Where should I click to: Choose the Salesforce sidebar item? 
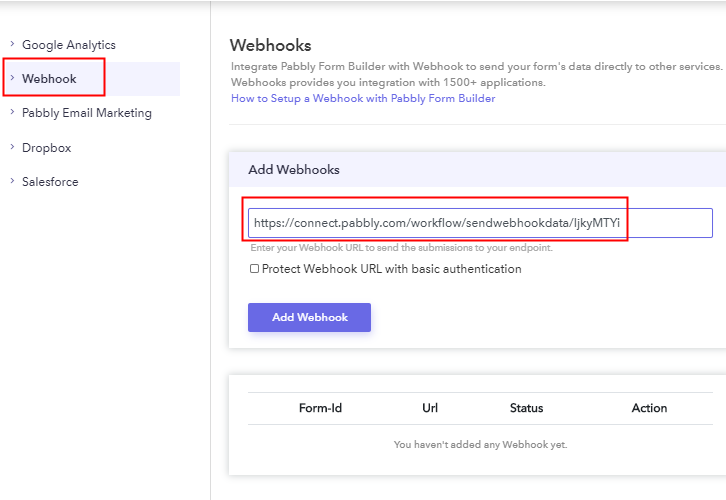pyautogui.click(x=50, y=182)
